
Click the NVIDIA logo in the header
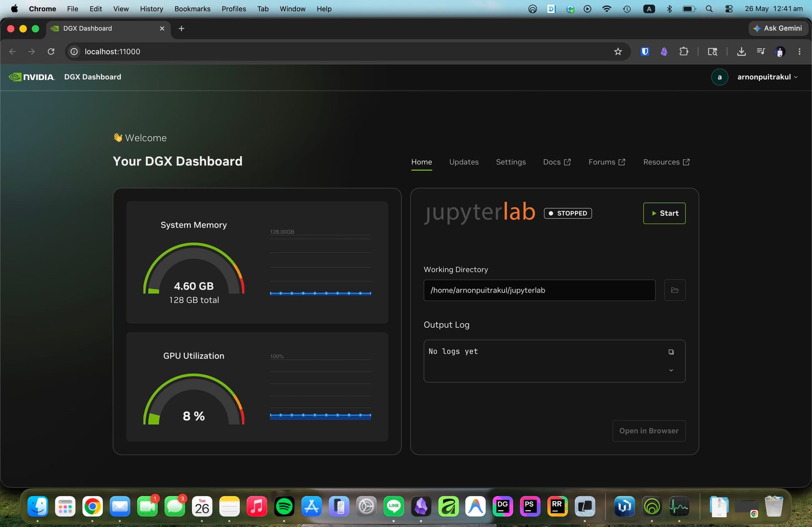click(x=32, y=77)
